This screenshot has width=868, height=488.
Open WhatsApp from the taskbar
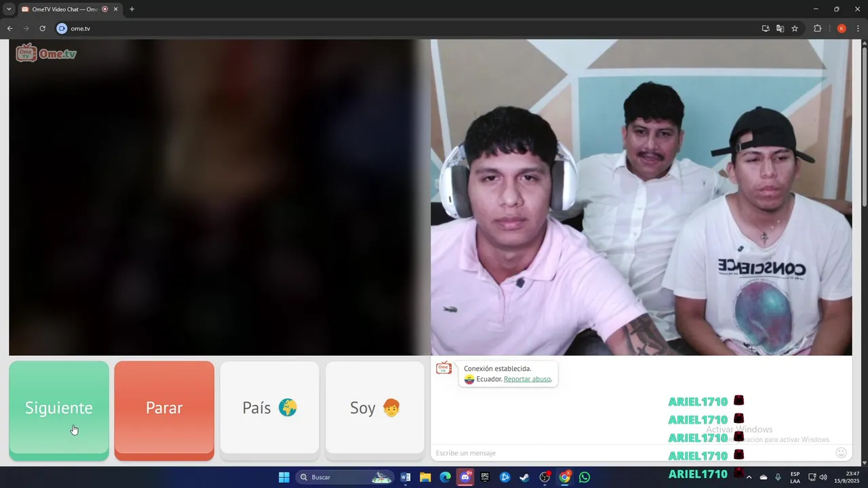(x=585, y=477)
